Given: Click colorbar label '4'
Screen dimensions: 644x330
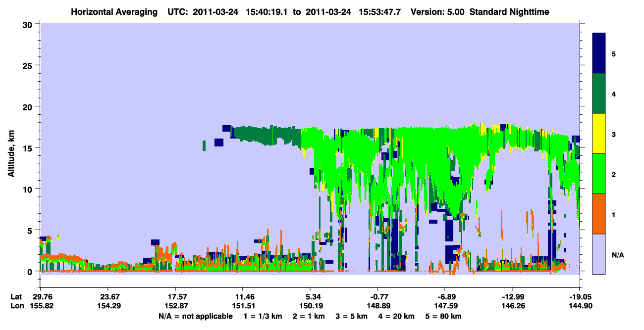Looking at the screenshot, I should point(614,94).
